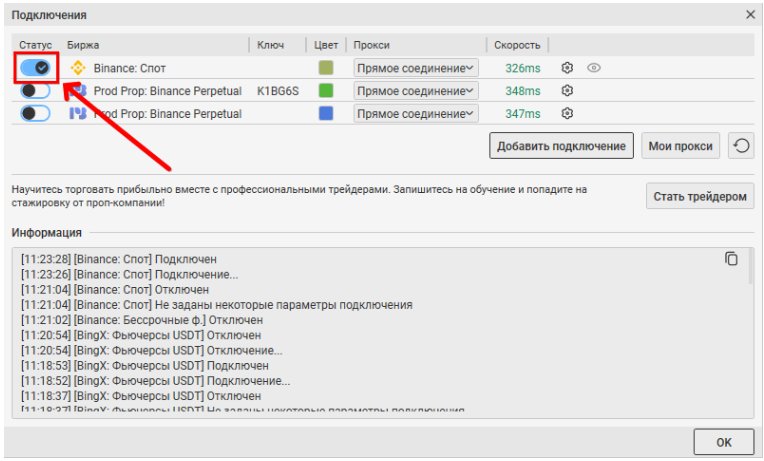Click the Добавить подключение button

[x=561, y=146]
